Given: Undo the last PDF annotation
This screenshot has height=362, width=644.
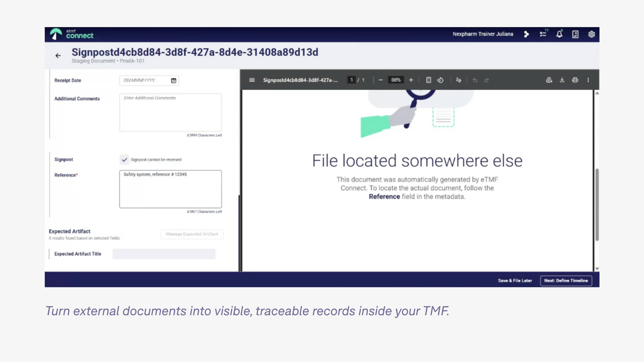Looking at the screenshot, I should point(475,80).
